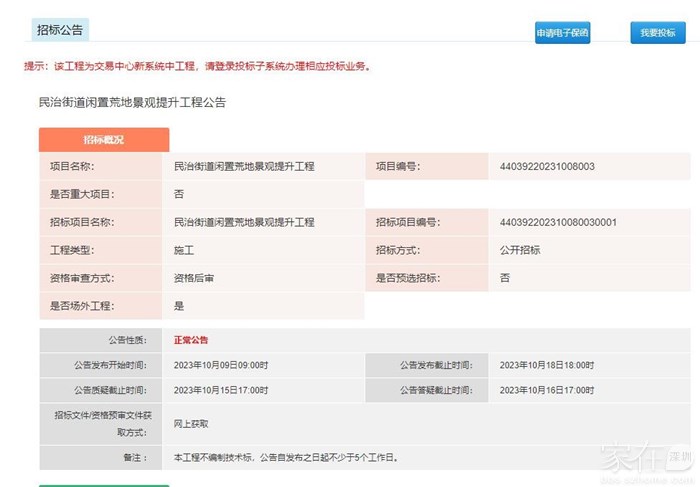Open the 招标概况 orange tab
This screenshot has width=700, height=487.
tap(104, 140)
